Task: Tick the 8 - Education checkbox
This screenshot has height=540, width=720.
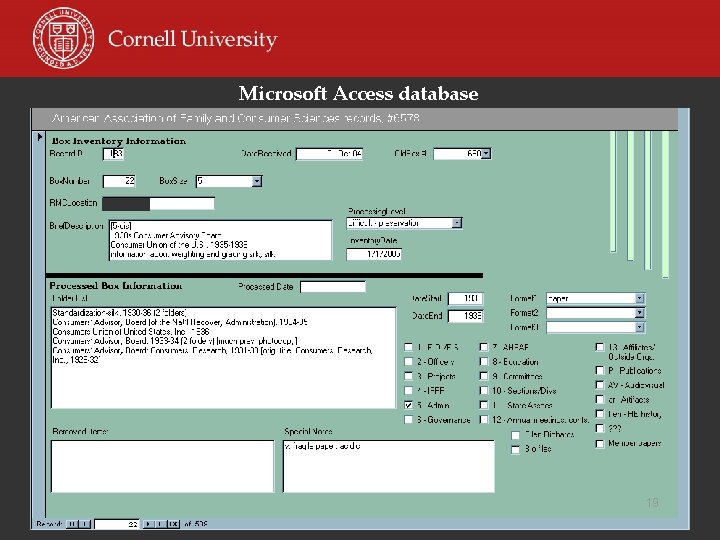Action: [484, 361]
